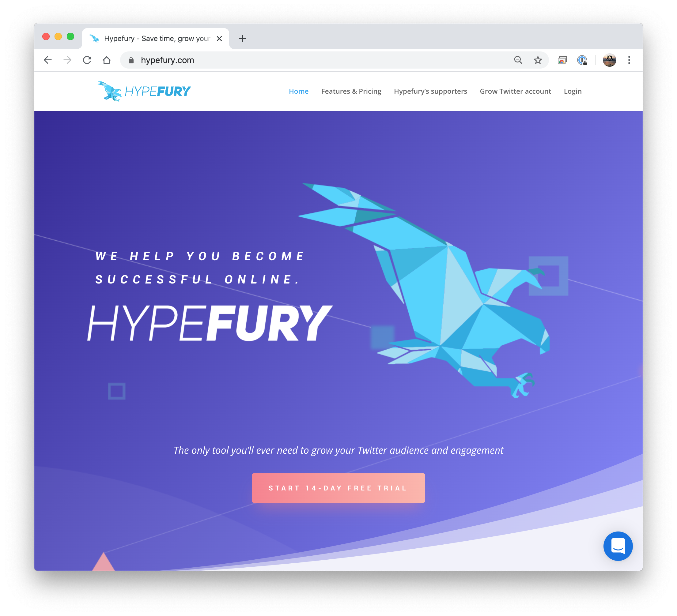Select the Home navigation menu item
677x616 pixels.
(298, 91)
